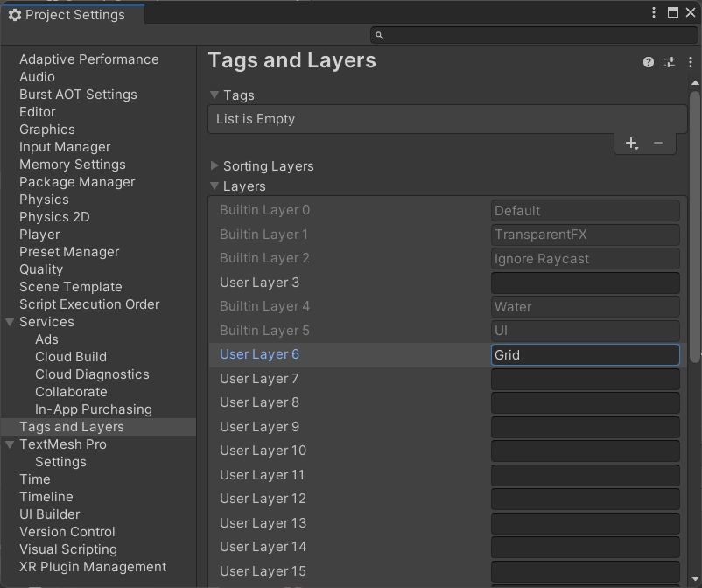The width and height of the screenshot is (702, 588).
Task: Expand the Sorting Layers section
Action: pos(214,165)
